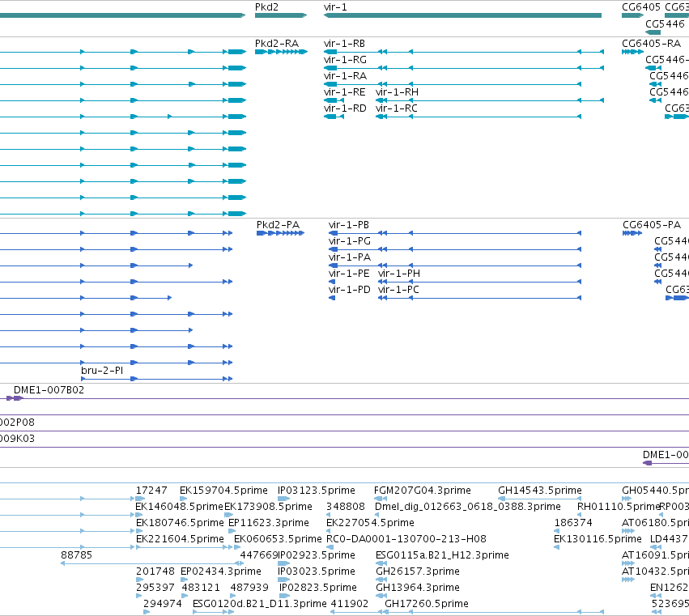Click the CG5446 gene label
Image resolution: width=689 pixels, height=616 pixels.
pyautogui.click(x=665, y=23)
